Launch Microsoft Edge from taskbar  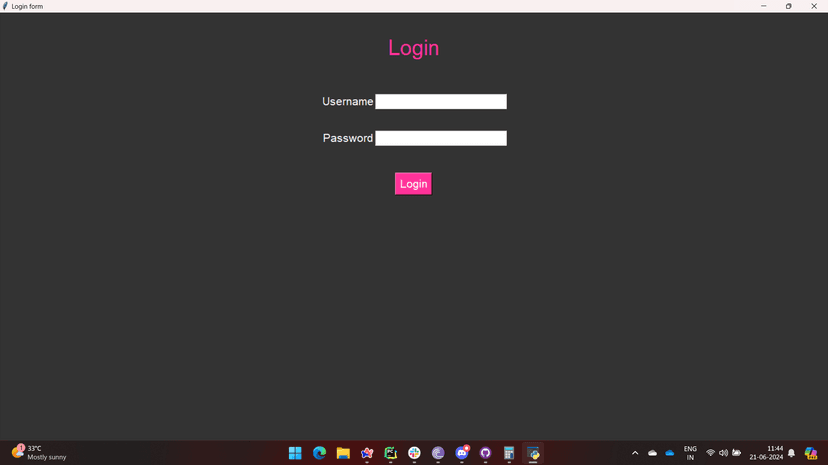[319, 453]
